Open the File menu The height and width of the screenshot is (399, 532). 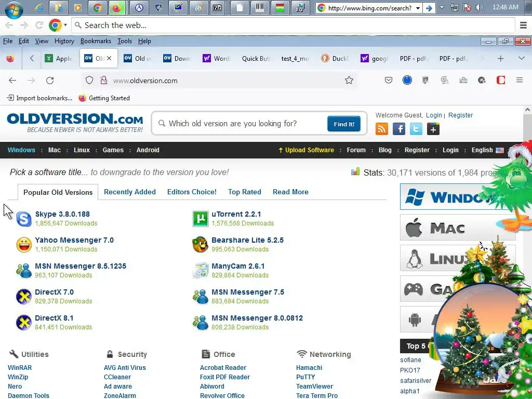click(x=8, y=41)
